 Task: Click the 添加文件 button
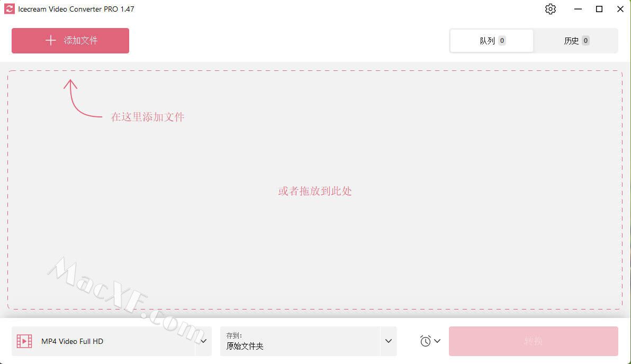pos(70,41)
